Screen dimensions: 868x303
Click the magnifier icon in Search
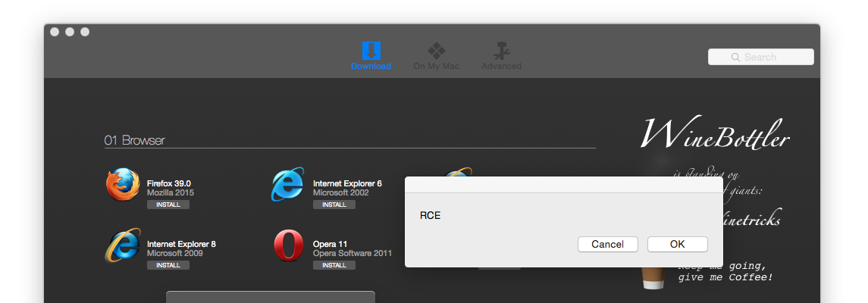click(735, 57)
